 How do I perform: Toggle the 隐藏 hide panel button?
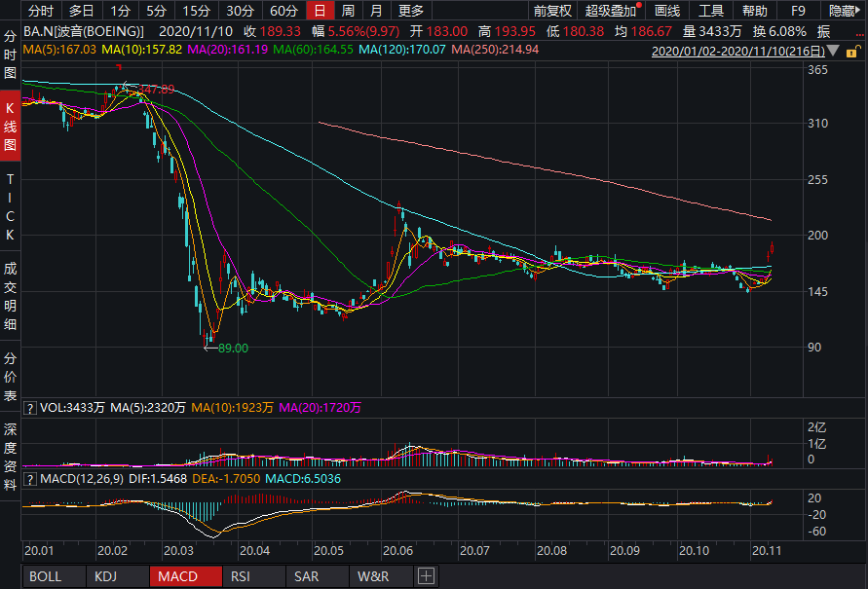pyautogui.click(x=843, y=11)
